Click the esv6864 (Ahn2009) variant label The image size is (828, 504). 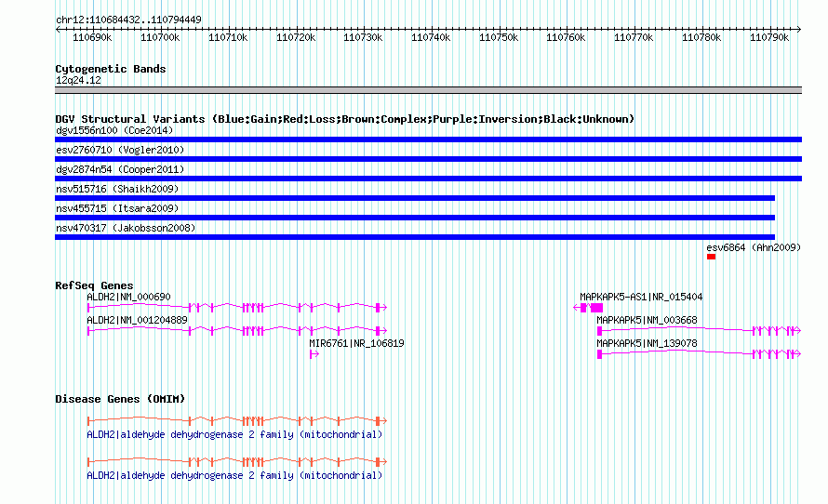point(754,247)
